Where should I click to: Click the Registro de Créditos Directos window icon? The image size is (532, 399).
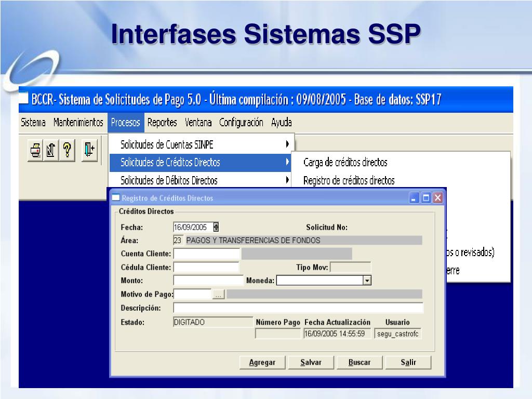[116, 197]
